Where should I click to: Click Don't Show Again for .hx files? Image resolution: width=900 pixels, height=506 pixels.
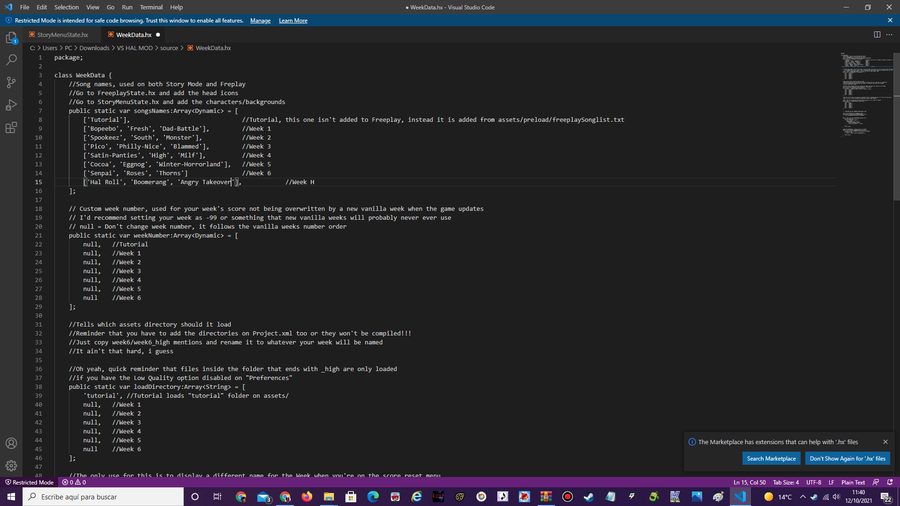[x=847, y=458]
